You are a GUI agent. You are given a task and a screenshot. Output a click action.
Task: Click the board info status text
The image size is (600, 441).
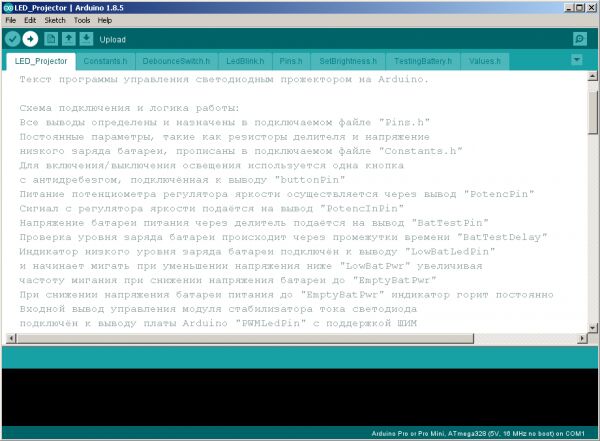tap(478, 433)
